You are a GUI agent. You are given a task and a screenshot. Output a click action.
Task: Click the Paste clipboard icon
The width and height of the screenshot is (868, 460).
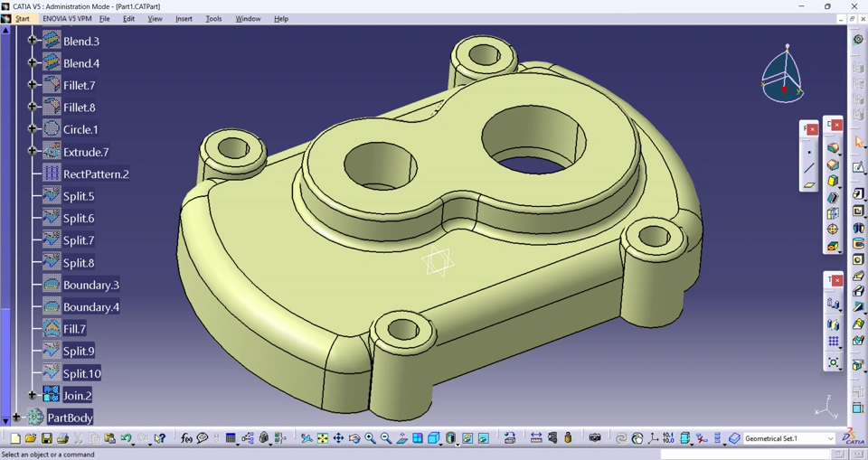(109, 438)
